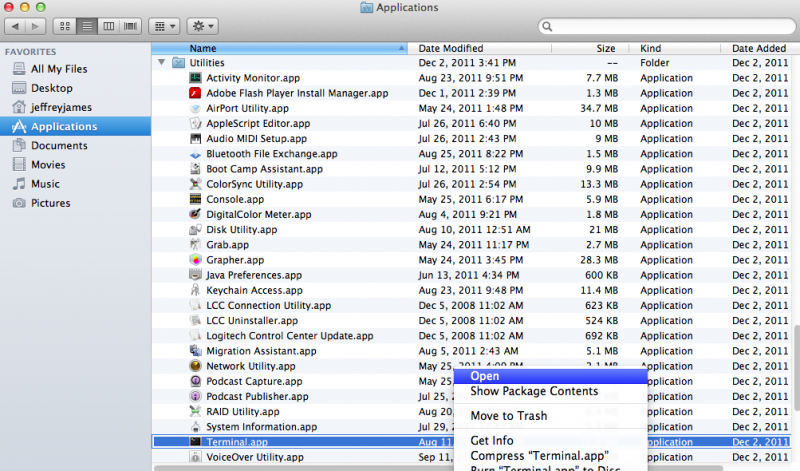Collapse the Utilities folder disclosure triangle
This screenshot has width=800, height=471.
pos(162,62)
